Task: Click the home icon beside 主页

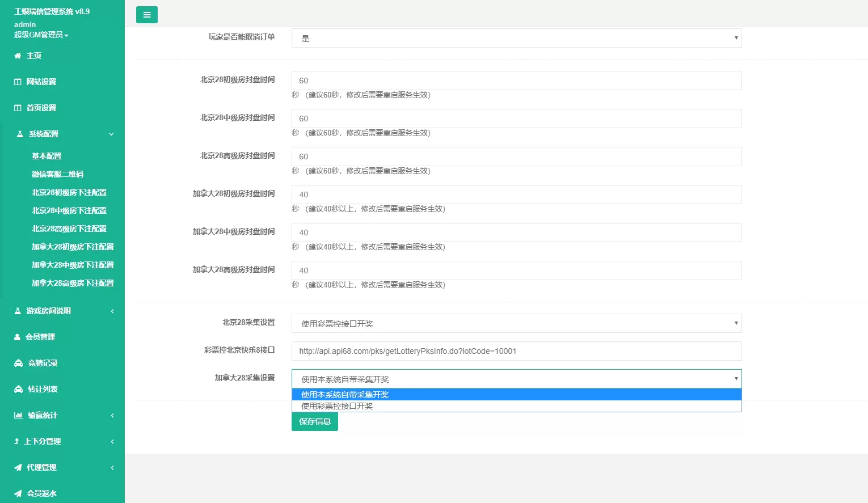Action: tap(18, 56)
